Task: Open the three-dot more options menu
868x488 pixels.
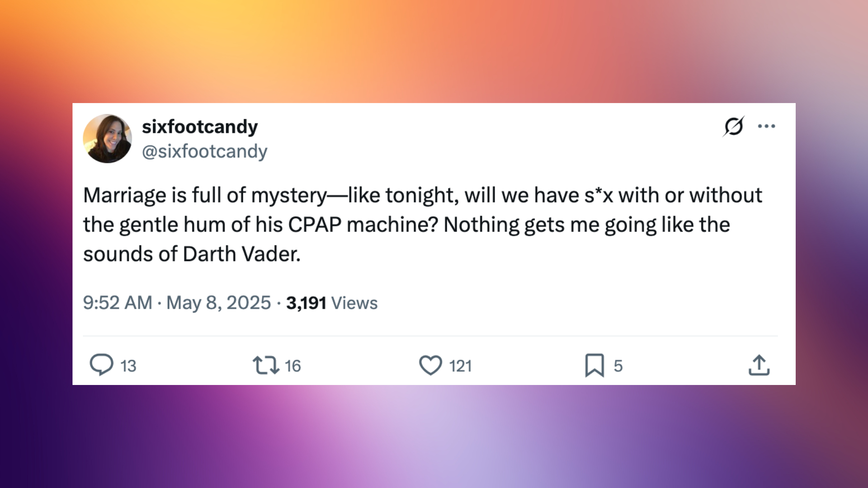Action: [x=767, y=127]
